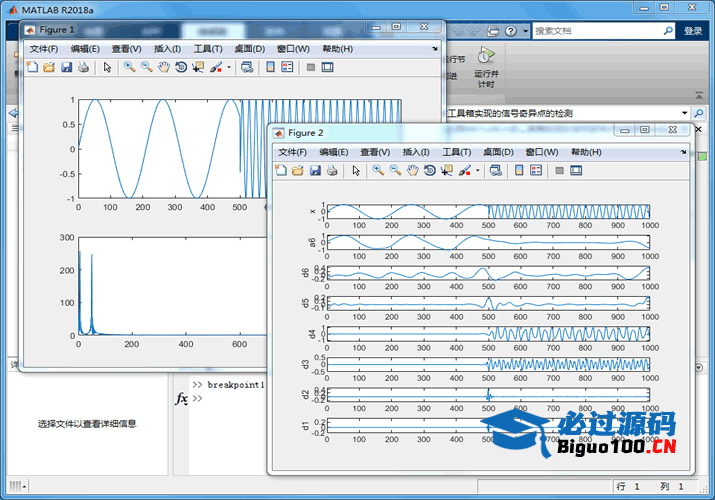715x500 pixels.
Task: Open 桌面(D) menu in Figure 1
Action: pos(249,49)
